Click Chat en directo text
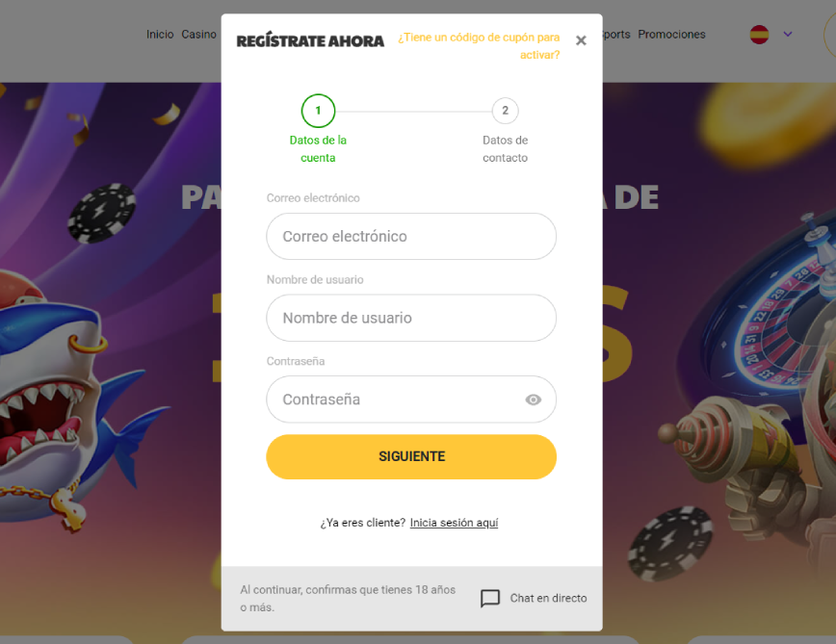 pos(548,598)
